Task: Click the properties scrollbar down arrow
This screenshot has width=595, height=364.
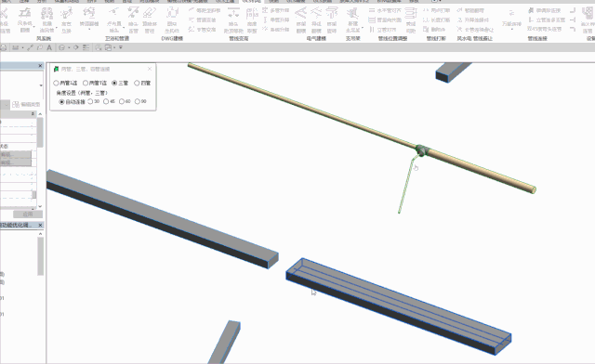Action: coord(40,207)
